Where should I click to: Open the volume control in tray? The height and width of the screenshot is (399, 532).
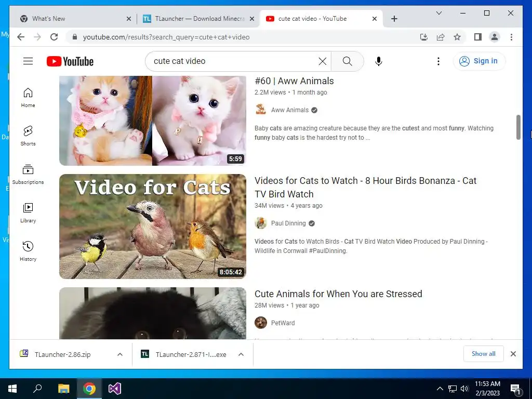click(464, 389)
